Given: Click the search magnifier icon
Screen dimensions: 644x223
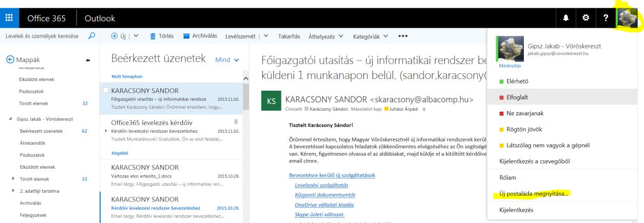Looking at the screenshot, I should coord(92,36).
